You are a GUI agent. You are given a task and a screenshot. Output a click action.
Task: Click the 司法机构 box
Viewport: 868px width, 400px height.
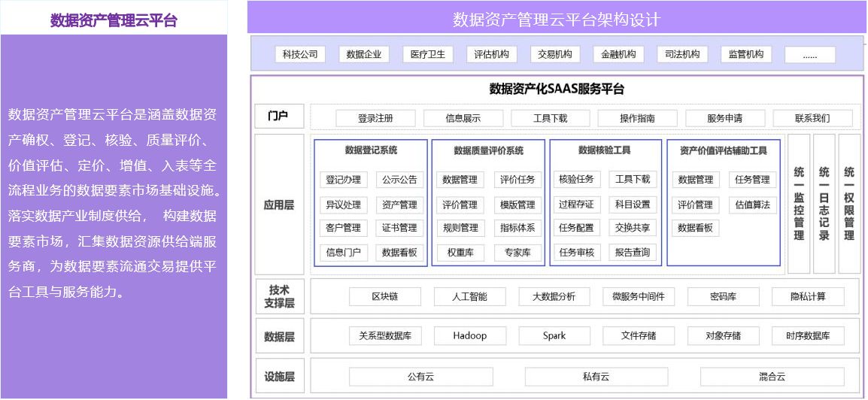point(682,54)
